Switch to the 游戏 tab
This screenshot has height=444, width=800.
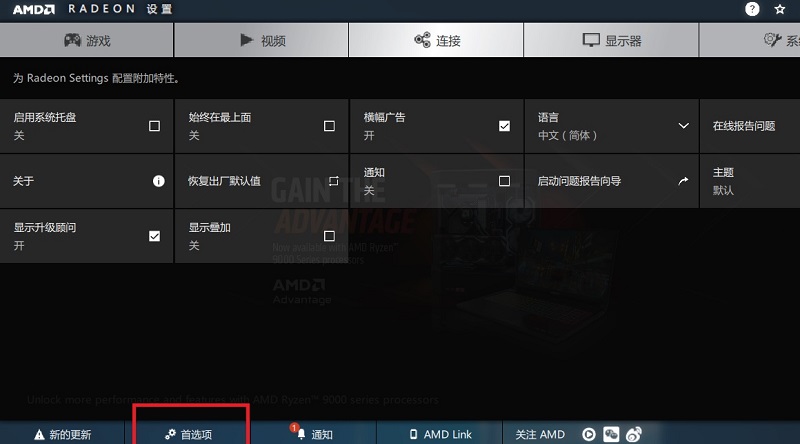pyautogui.click(x=87, y=40)
